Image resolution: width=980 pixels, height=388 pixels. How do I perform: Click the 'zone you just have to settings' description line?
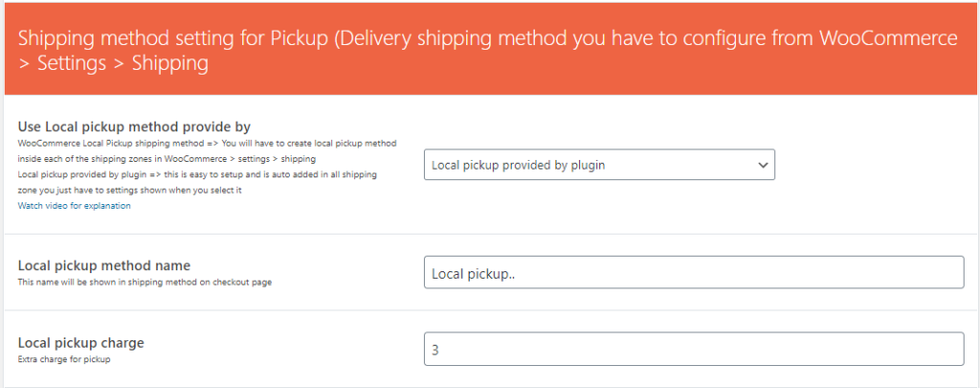129,190
